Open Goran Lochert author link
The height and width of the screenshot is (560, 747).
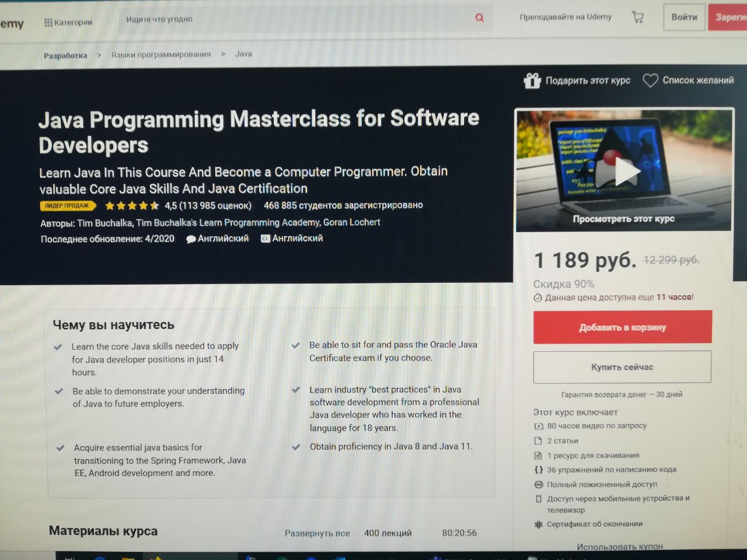(352, 222)
